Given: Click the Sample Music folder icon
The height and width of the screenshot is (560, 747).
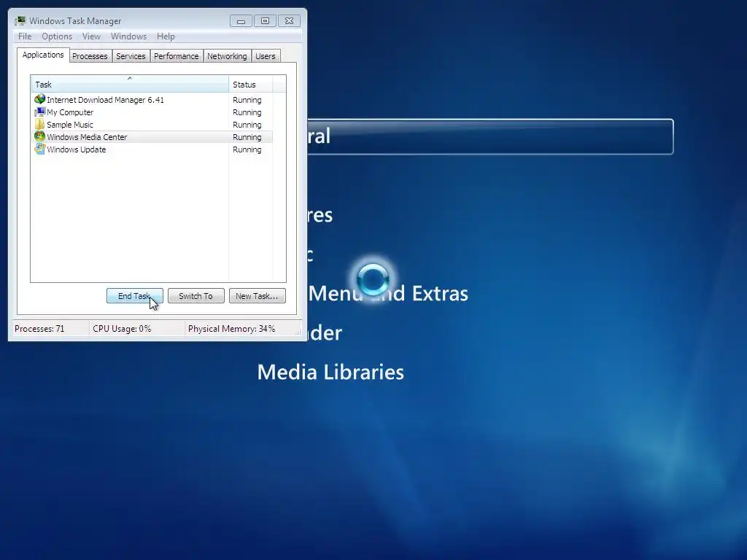Looking at the screenshot, I should pos(39,124).
